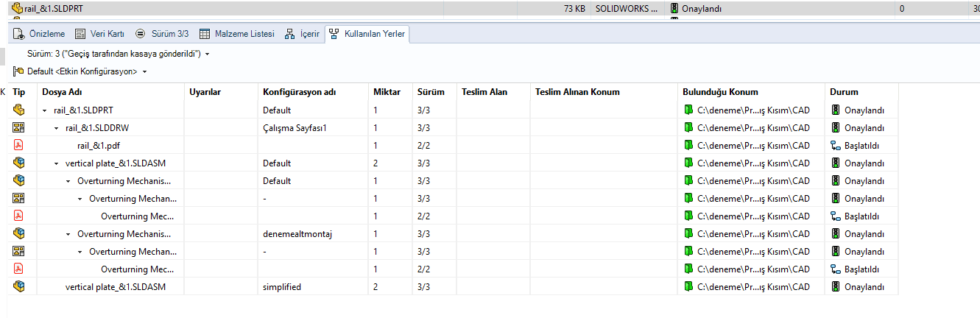Click the configuration icon beside Default <Etkin Konfigürasyon>
The height and width of the screenshot is (318, 980).
click(x=18, y=71)
